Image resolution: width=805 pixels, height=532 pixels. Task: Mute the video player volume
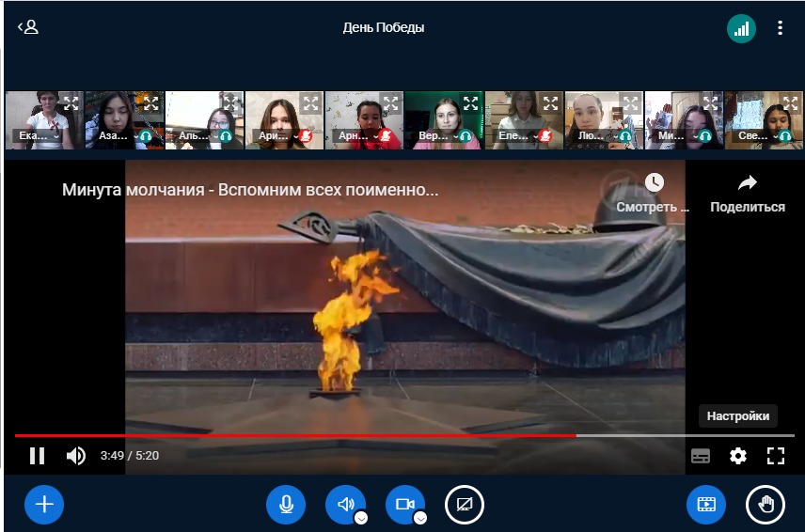pos(75,456)
